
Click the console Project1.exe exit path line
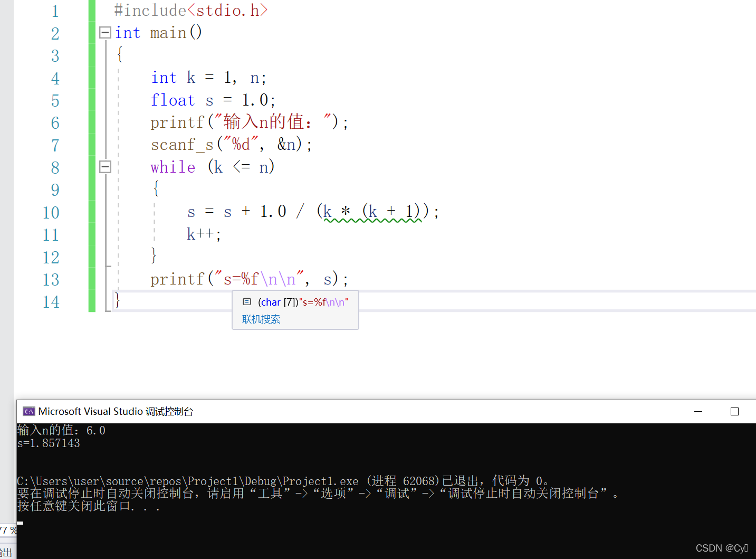(283, 481)
